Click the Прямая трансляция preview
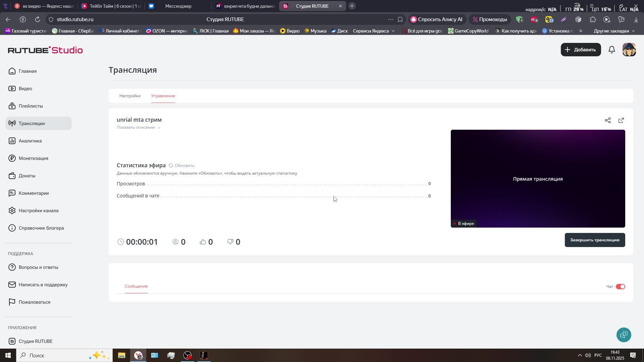644x362 pixels. [x=538, y=179]
